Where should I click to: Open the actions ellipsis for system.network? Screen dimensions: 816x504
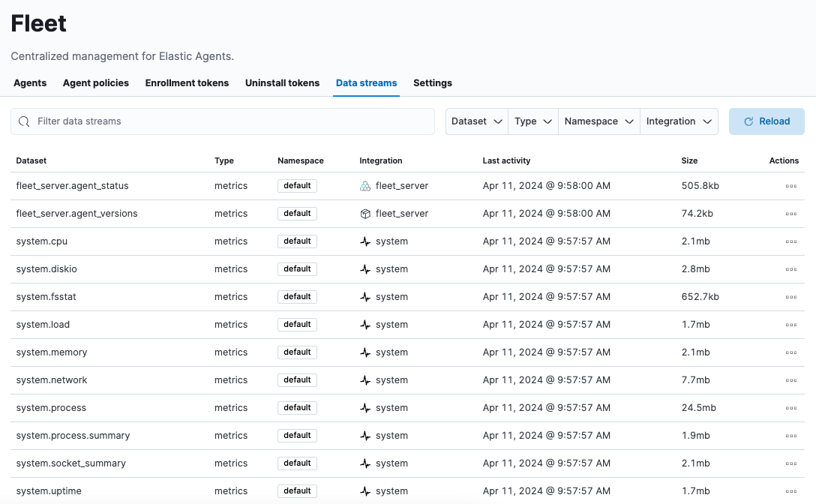click(x=791, y=379)
